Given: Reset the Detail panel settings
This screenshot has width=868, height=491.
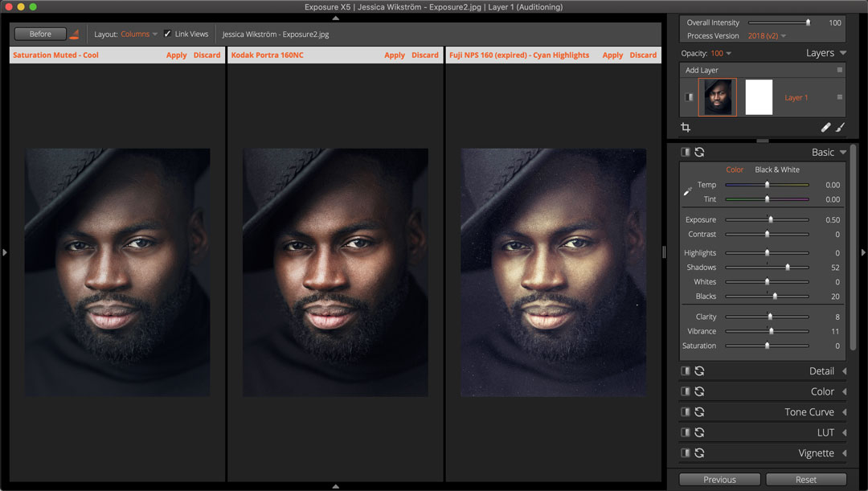Looking at the screenshot, I should 700,371.
